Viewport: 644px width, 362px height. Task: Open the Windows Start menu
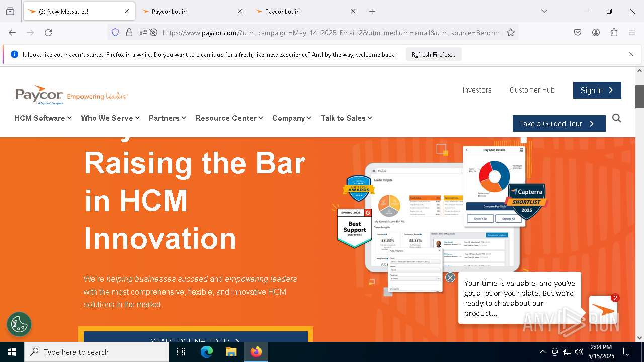tap(12, 352)
